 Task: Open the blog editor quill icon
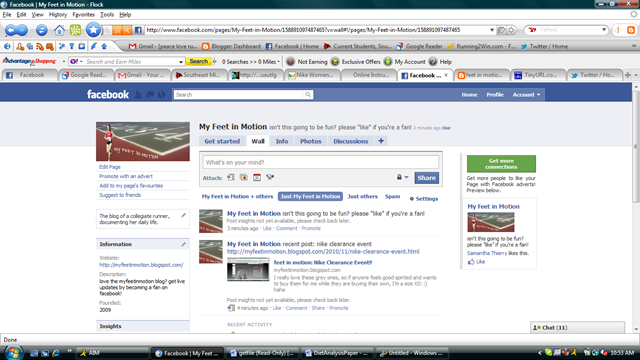(x=94, y=47)
